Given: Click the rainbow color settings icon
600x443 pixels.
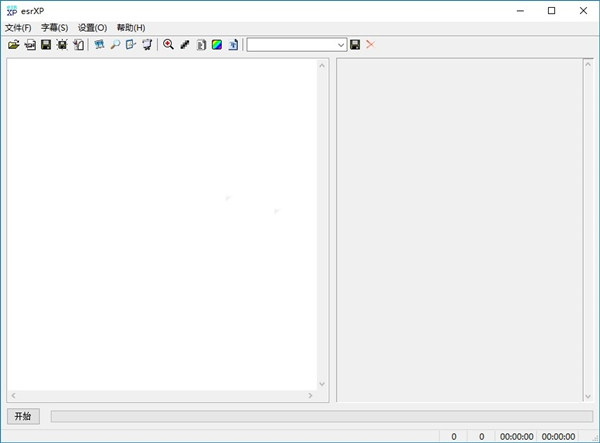Looking at the screenshot, I should point(216,45).
